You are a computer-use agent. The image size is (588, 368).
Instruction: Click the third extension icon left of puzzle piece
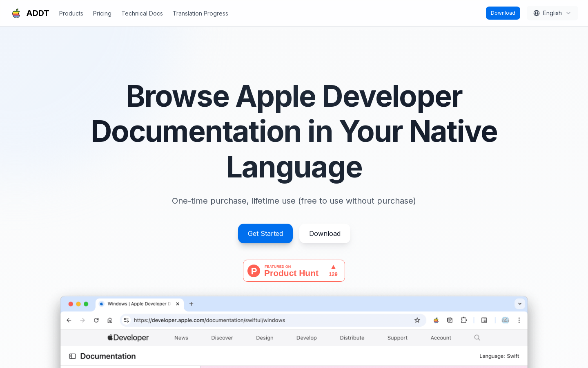(450, 320)
